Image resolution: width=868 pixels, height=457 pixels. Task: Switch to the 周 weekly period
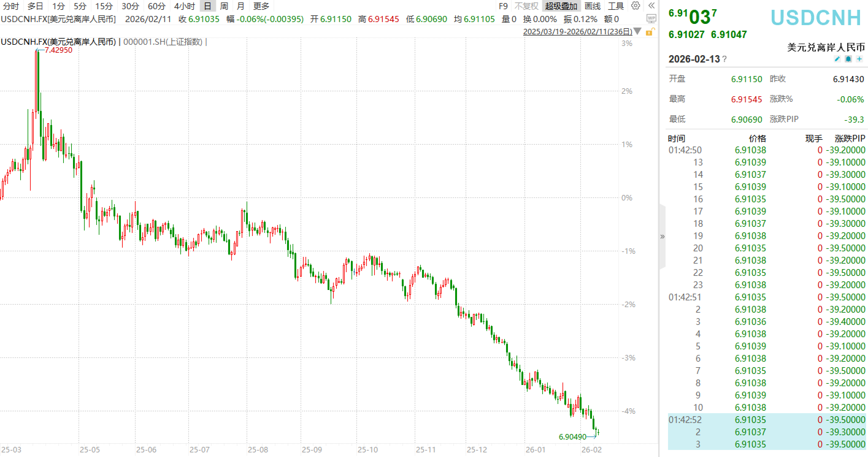pos(224,6)
